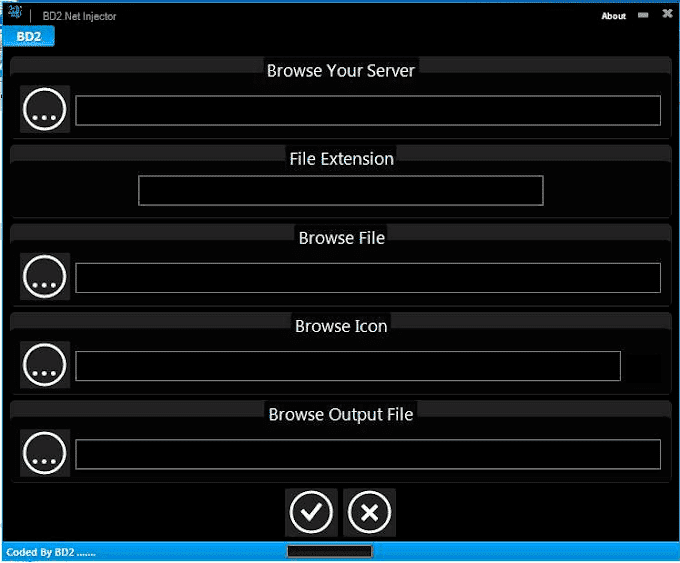Close the BD2 Net Injector window
Image resolution: width=680 pixels, height=563 pixels.
pos(667,13)
